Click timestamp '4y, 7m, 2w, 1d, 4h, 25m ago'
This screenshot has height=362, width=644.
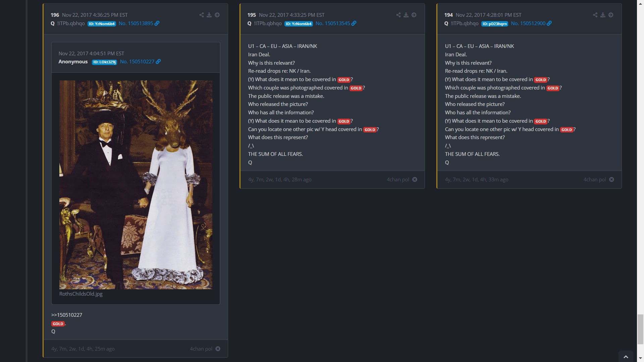[83, 349]
